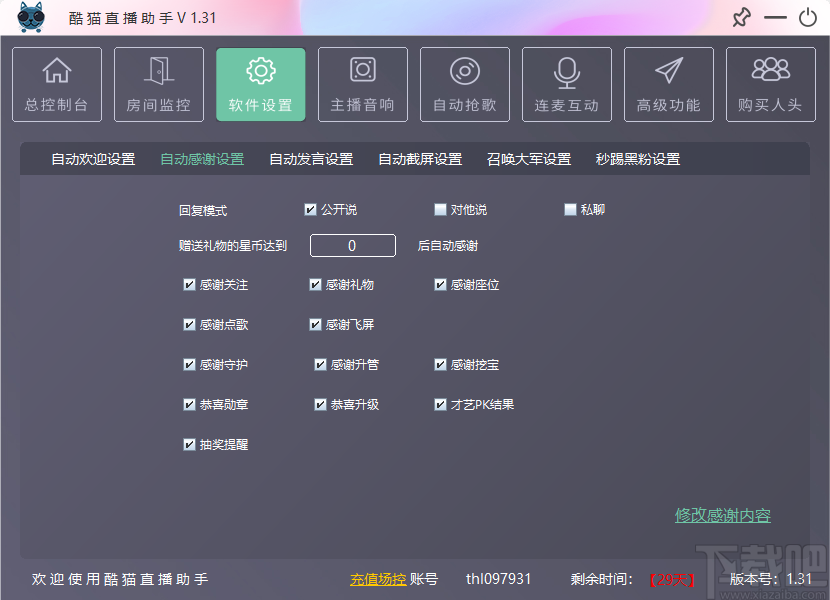Viewport: 830px width, 600px height.
Task: Select the 召唤大军设置 tab
Action: tap(528, 158)
